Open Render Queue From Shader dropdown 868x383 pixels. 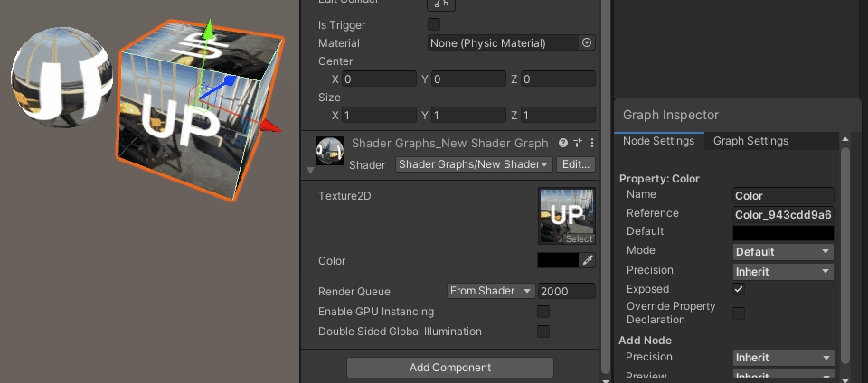click(491, 291)
